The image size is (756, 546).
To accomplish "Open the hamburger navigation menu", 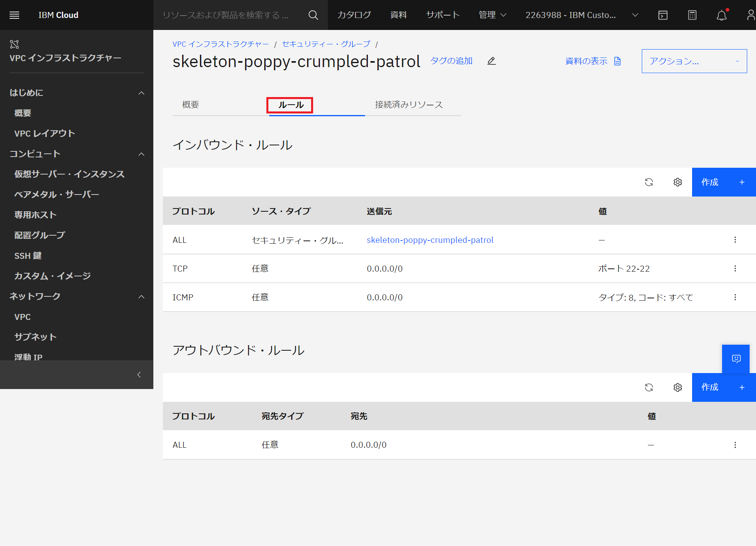I will tap(14, 15).
